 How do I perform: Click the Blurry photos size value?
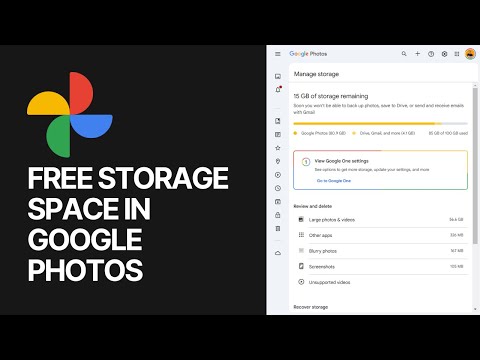click(457, 251)
